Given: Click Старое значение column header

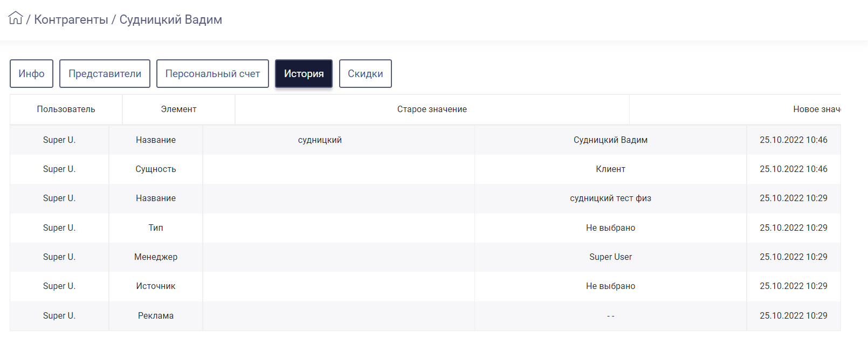Looking at the screenshot, I should coord(432,109).
